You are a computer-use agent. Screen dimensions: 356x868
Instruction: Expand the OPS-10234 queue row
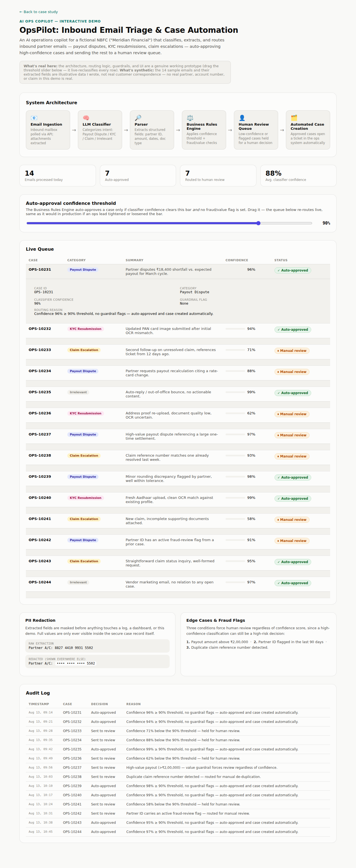click(x=178, y=373)
